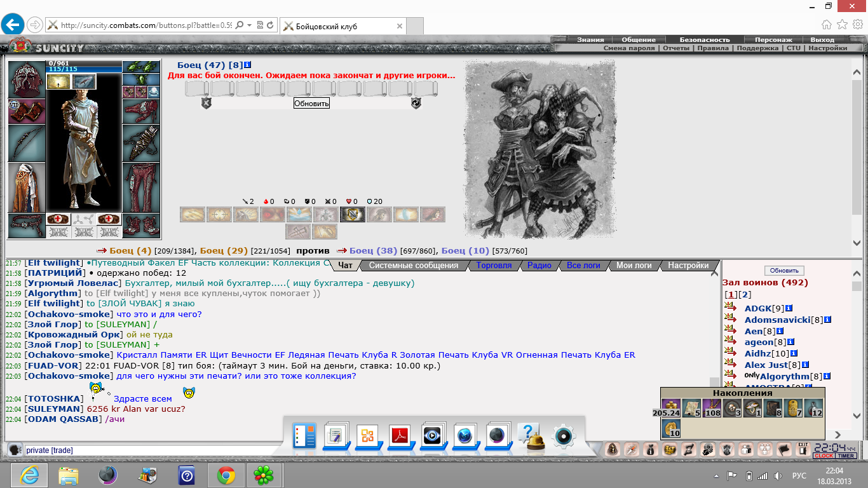868x488 pixels.
Task: Click the boots equipment slot
Action: coord(140,226)
